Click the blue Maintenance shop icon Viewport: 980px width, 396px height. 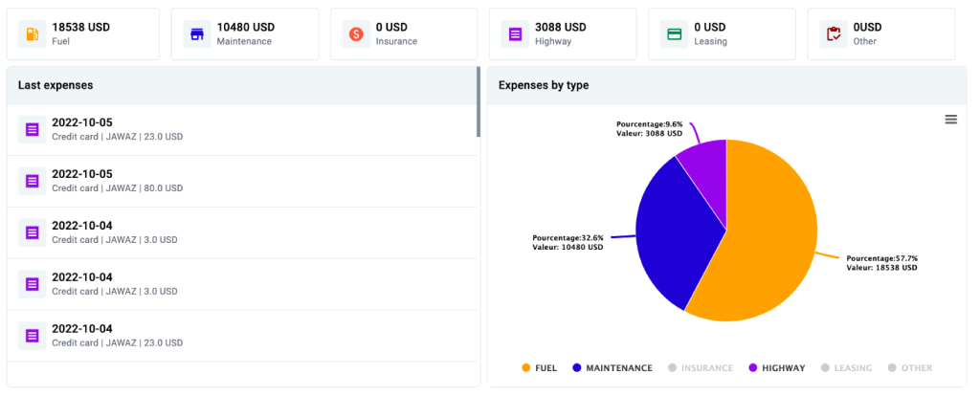point(197,34)
